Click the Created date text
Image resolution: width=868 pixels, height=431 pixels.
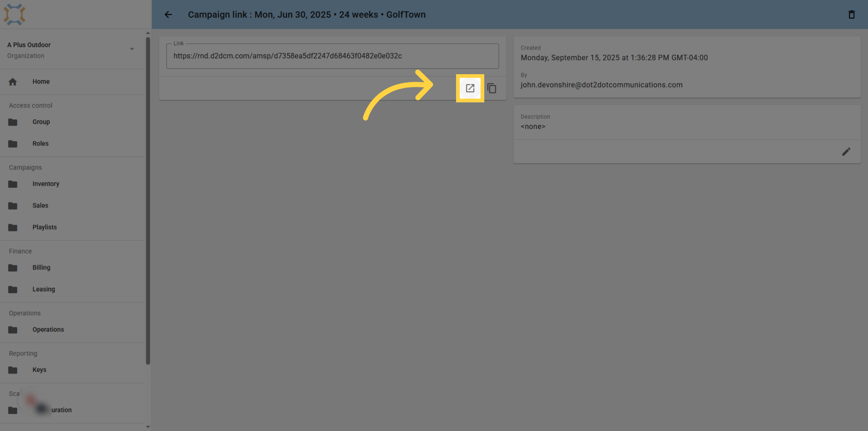tap(614, 58)
